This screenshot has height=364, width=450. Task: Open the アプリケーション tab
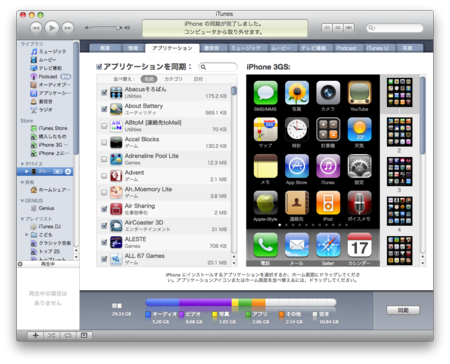tap(172, 48)
